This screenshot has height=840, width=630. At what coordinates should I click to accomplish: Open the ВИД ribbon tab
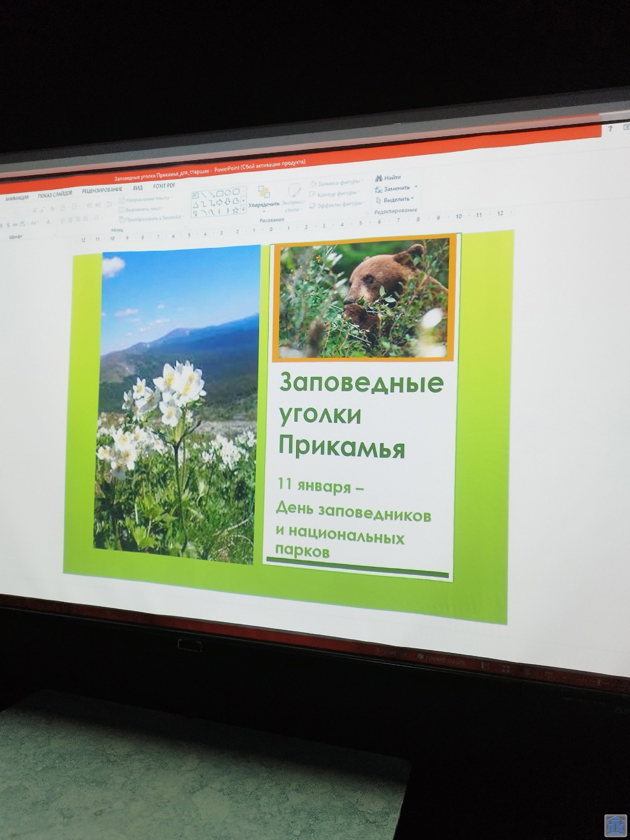(138, 188)
